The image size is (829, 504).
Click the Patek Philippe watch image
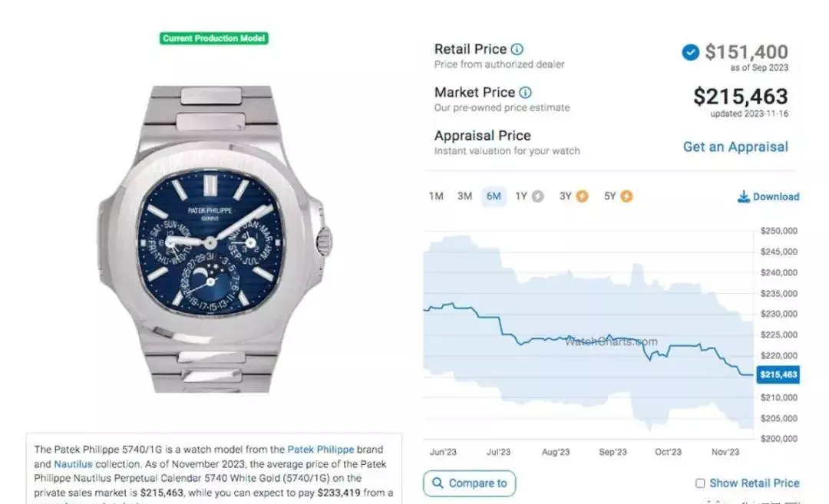214,239
